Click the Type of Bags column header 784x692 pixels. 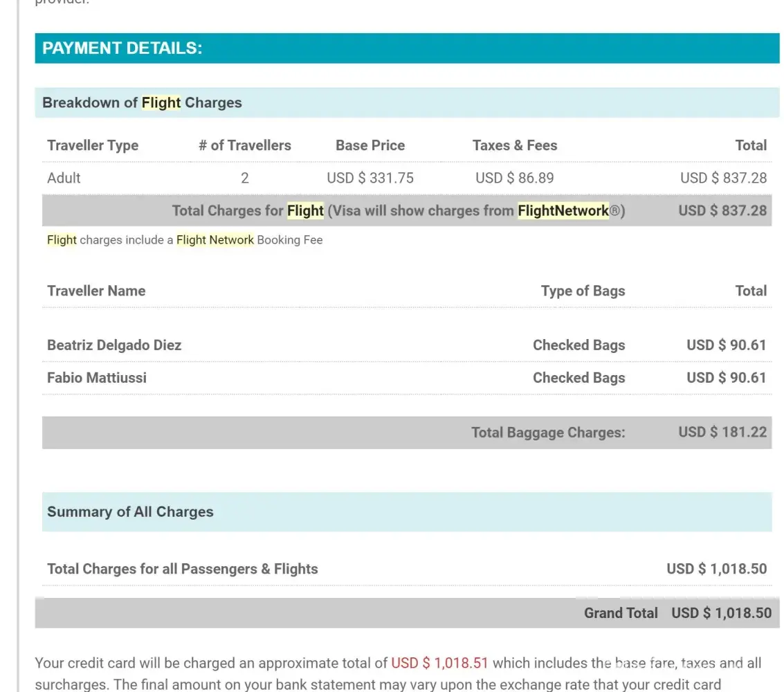(583, 291)
